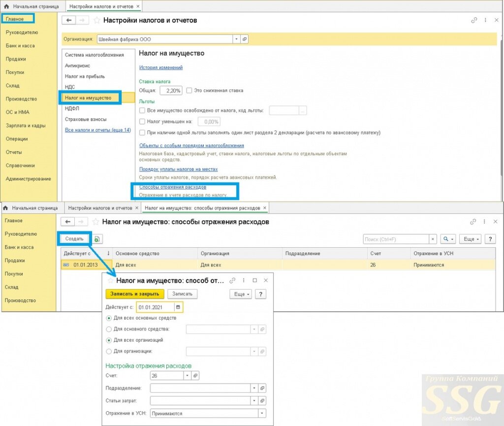Expand the Подразделение dropdown in the dialog
Viewport: 504px width, 426px height.
pos(254,388)
